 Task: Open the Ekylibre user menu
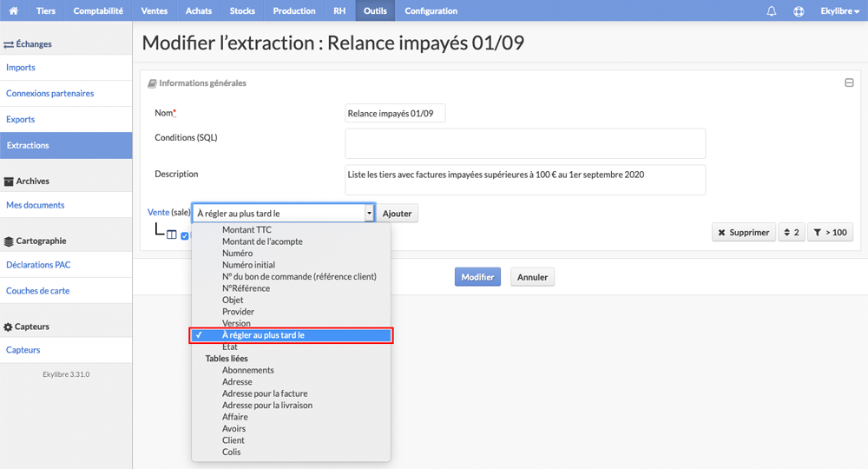tap(839, 10)
